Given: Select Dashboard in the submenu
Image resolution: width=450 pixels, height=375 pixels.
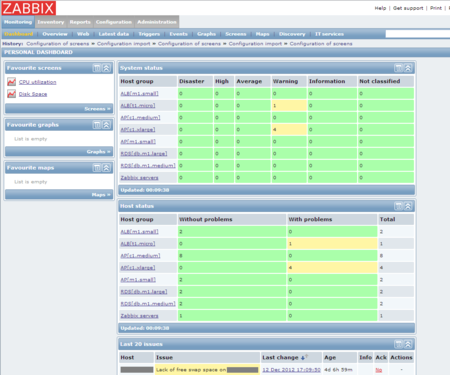Looking at the screenshot, I should 19,34.
